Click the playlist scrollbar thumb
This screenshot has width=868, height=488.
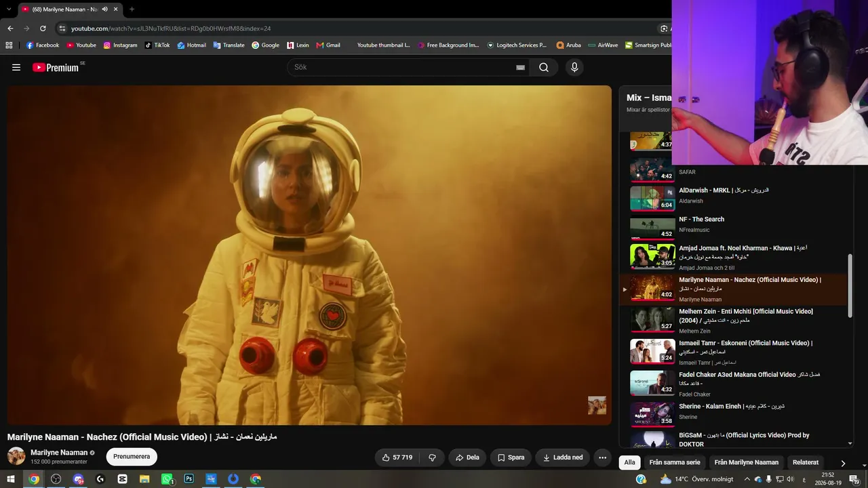click(850, 285)
